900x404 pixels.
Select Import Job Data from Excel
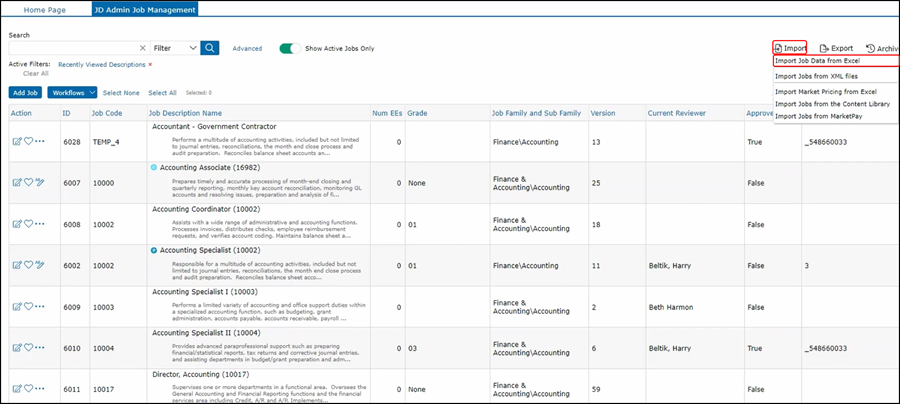(x=817, y=61)
